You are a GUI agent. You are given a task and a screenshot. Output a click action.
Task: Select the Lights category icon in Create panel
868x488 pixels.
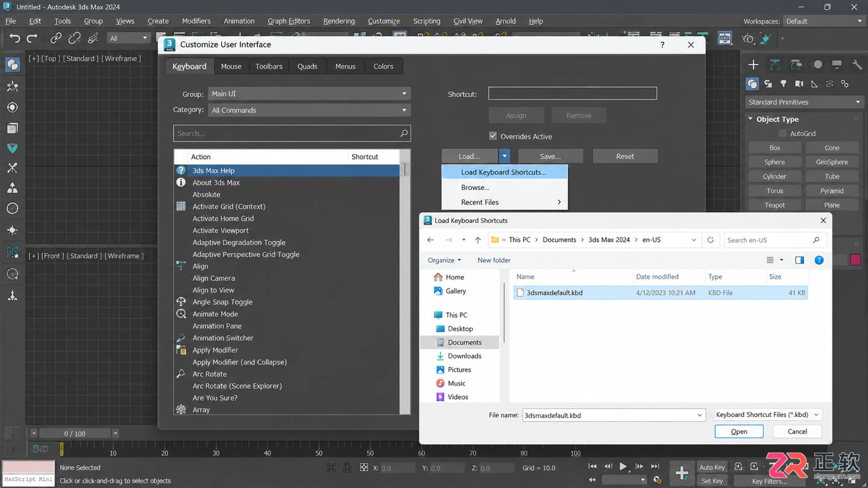pyautogui.click(x=784, y=84)
